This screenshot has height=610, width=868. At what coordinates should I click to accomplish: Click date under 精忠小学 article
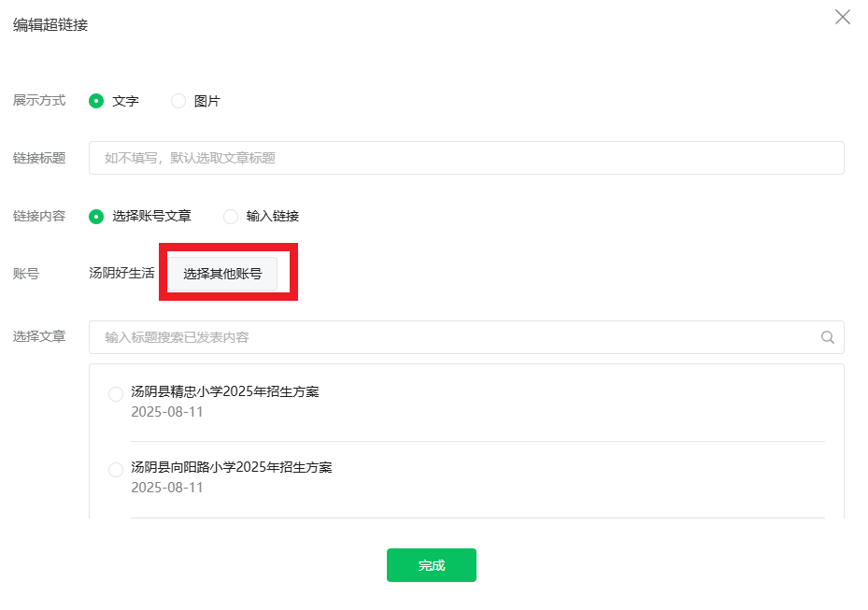pyautogui.click(x=166, y=412)
